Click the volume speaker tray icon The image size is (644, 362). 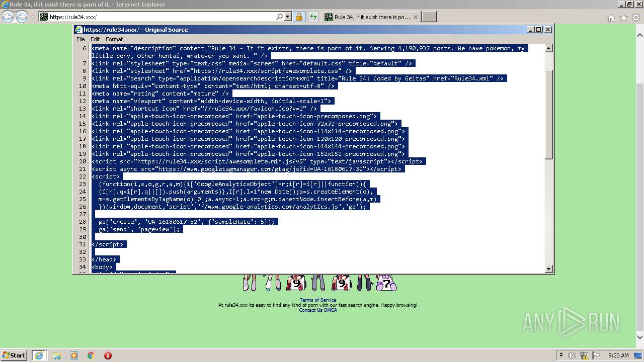point(572,355)
